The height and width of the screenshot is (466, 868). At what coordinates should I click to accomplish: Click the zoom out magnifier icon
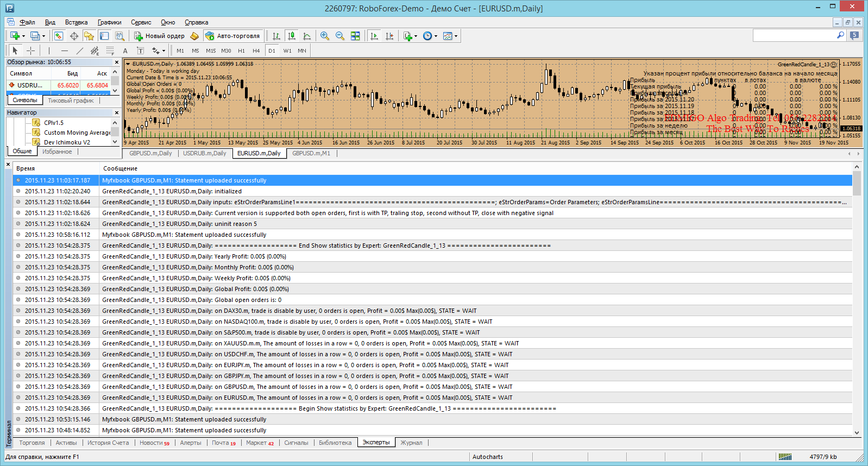340,36
